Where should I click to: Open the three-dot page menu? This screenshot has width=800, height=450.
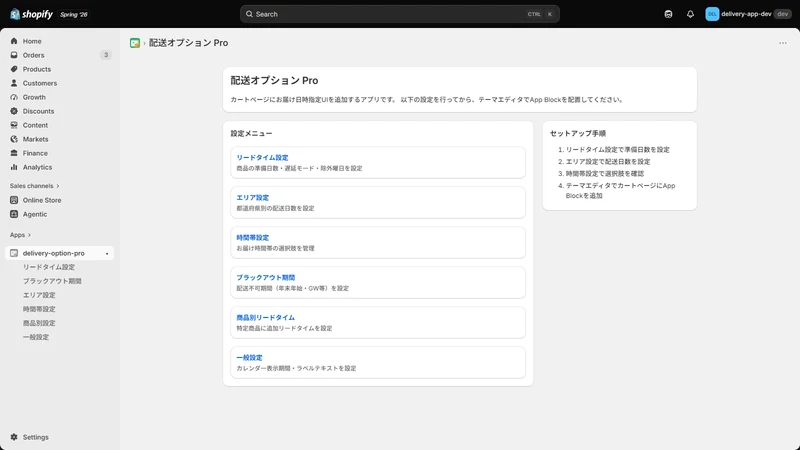[x=783, y=43]
